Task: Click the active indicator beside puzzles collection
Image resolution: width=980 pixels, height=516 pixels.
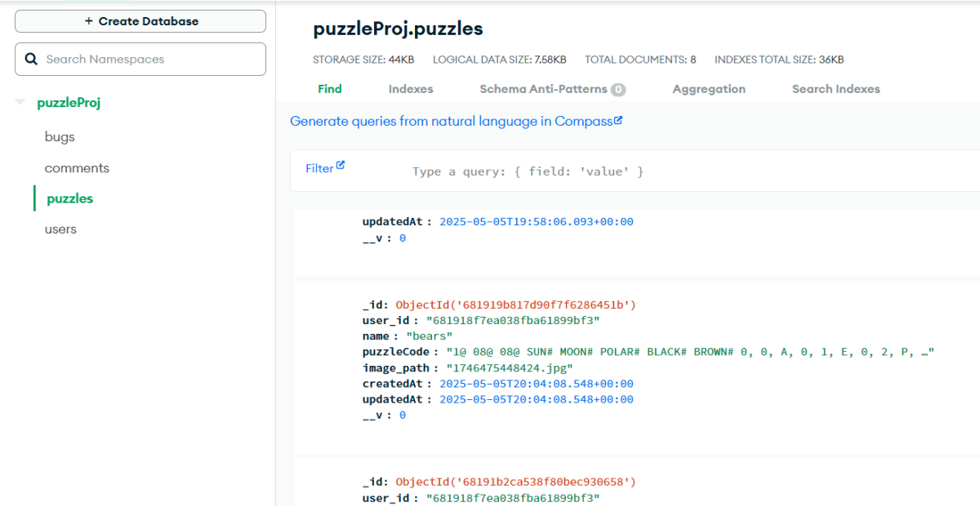Action: click(33, 198)
